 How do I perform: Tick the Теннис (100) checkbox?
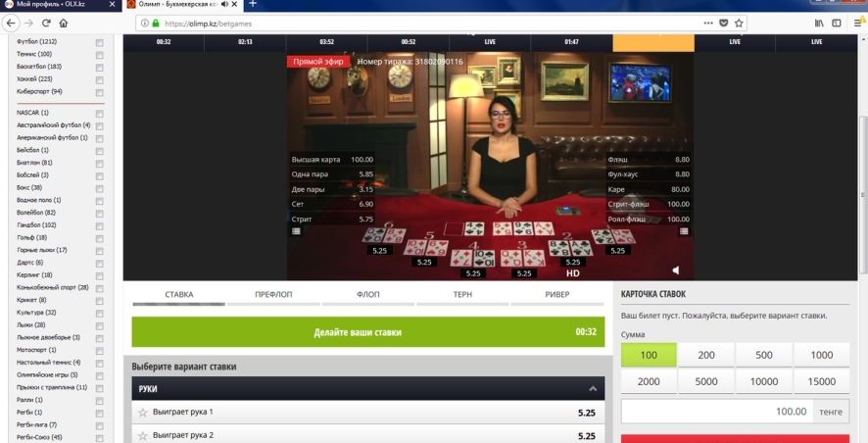point(99,55)
